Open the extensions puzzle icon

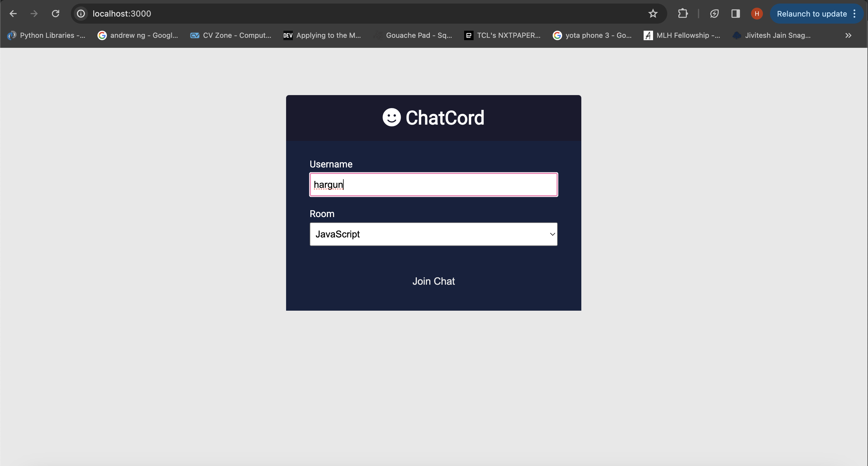(683, 14)
